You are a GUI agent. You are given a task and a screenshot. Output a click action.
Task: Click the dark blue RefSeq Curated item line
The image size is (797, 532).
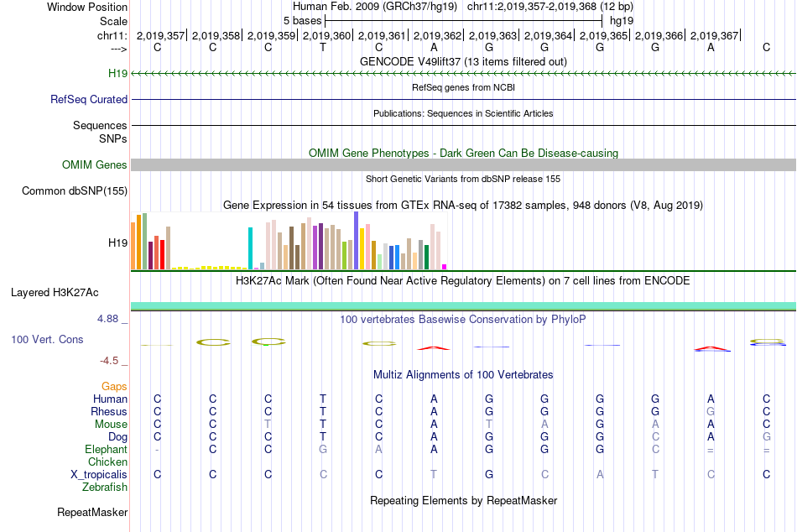(x=463, y=99)
